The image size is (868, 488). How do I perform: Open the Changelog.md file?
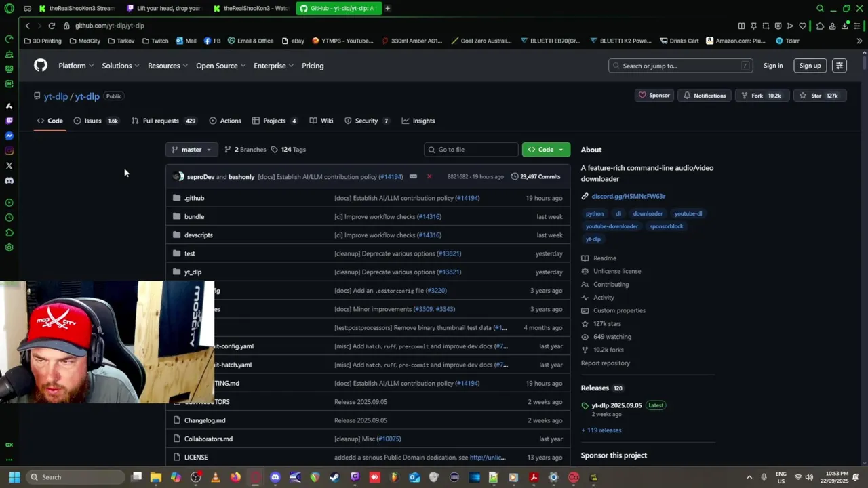(205, 420)
